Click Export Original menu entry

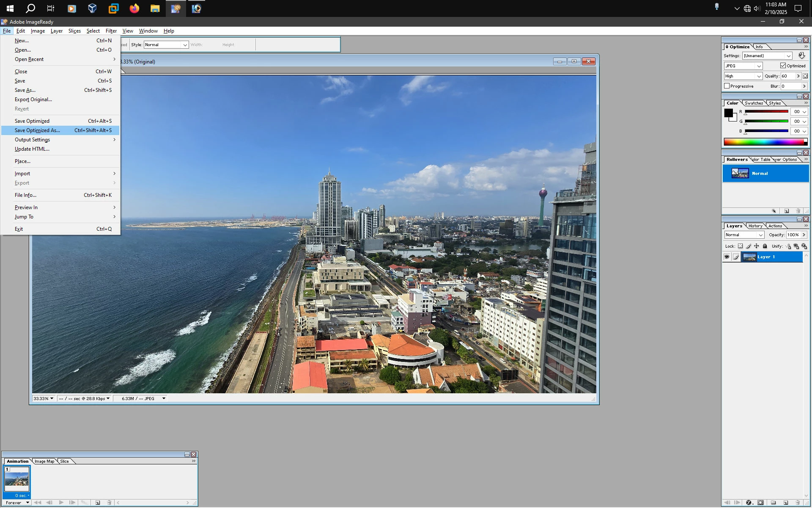tap(33, 99)
